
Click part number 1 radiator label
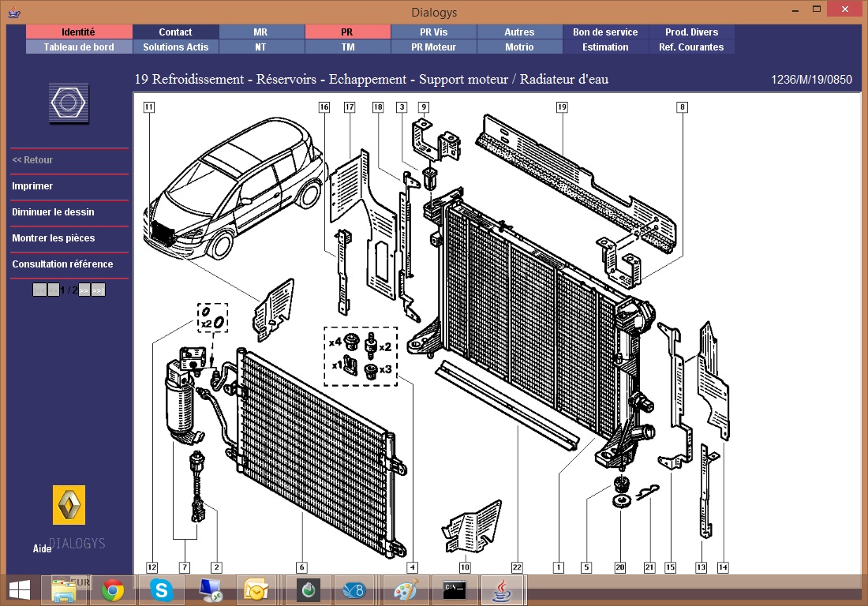click(x=558, y=567)
